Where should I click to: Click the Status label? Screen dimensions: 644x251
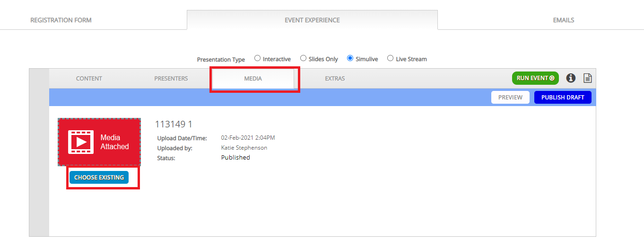166,158
